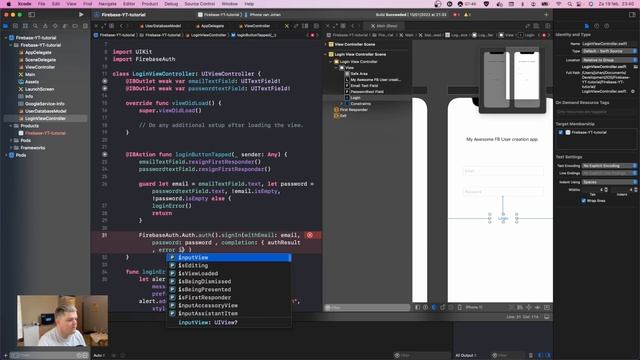Choose inputAccessoryView from the autocomplete list
Image resolution: width=640 pixels, height=360 pixels.
click(x=229, y=305)
